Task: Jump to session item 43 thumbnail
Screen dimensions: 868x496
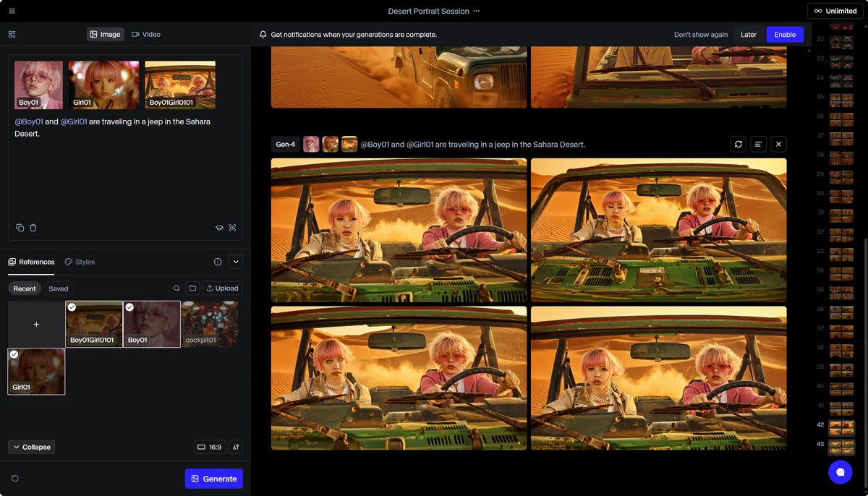Action: [841, 446]
